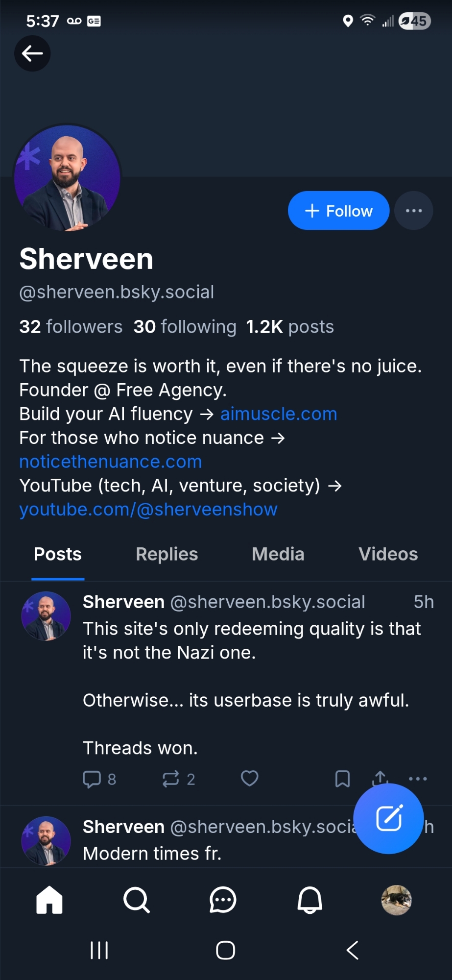Switch to the Media tab
The image size is (452, 980).
coord(278,554)
